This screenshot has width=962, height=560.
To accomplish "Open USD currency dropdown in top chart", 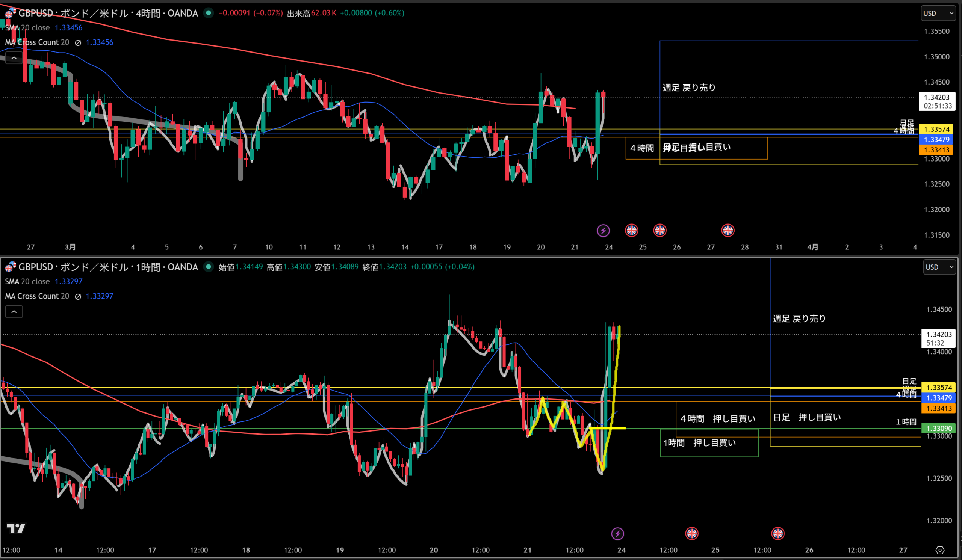I will (938, 14).
